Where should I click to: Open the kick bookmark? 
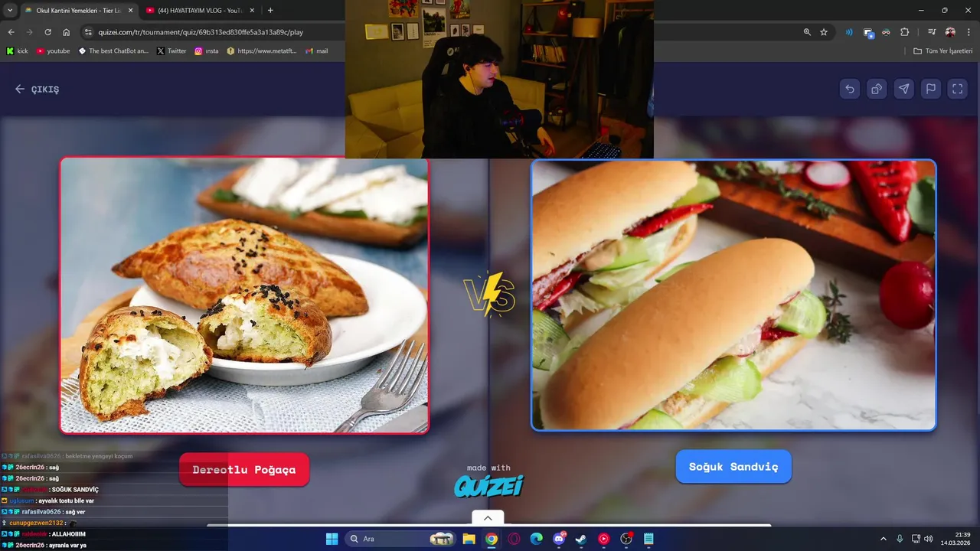pos(17,51)
